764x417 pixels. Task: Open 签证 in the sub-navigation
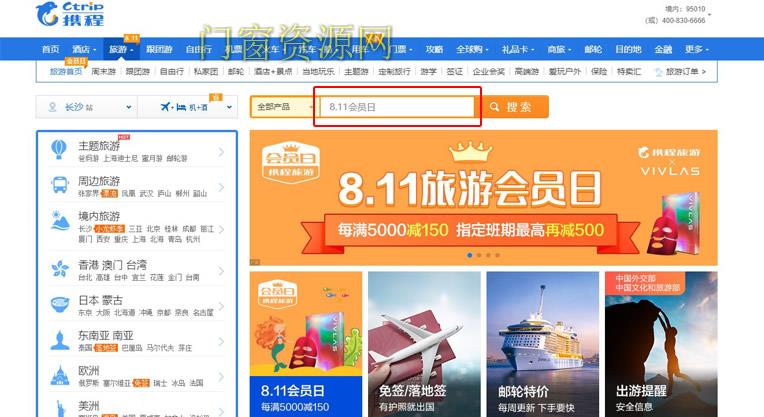[x=455, y=72]
